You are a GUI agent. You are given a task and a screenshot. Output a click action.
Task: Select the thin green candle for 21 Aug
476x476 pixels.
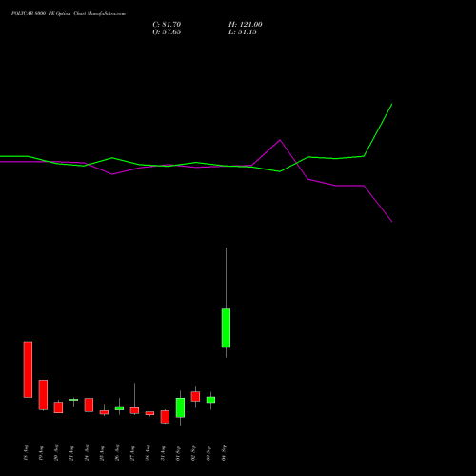(73, 400)
